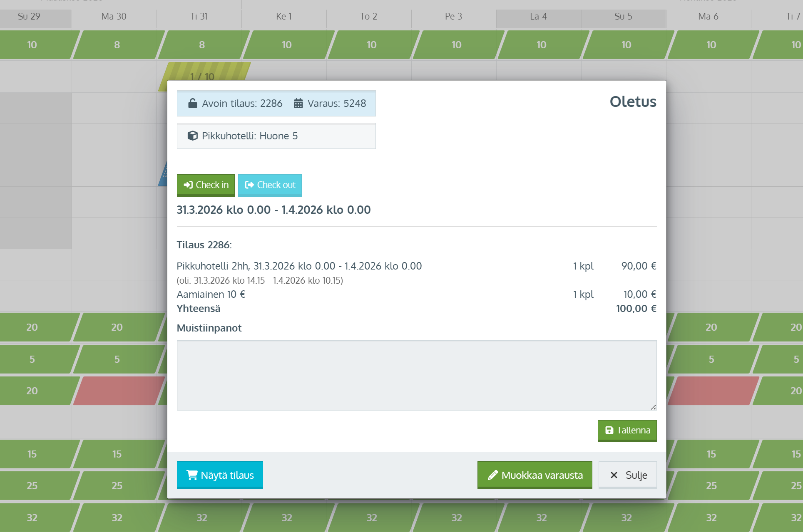Open the order via Näytä tilaus
The height and width of the screenshot is (532, 803).
point(220,475)
